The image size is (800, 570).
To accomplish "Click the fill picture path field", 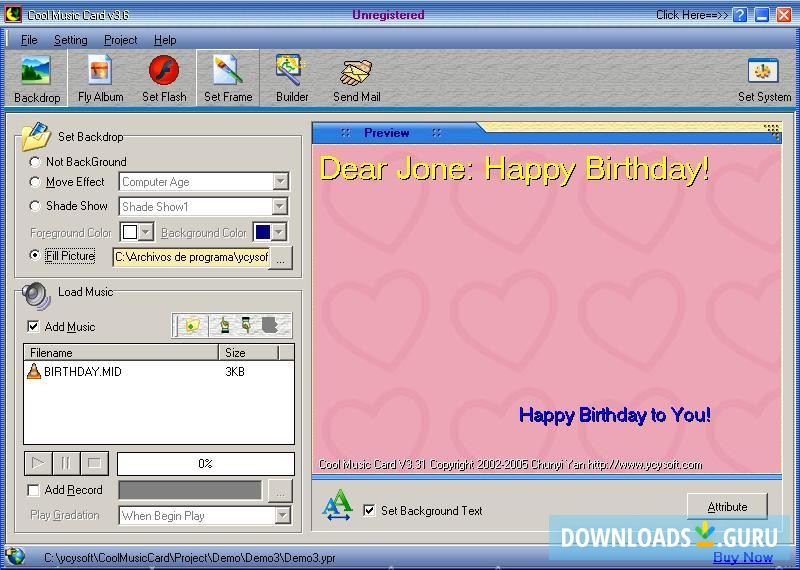I will click(191, 257).
